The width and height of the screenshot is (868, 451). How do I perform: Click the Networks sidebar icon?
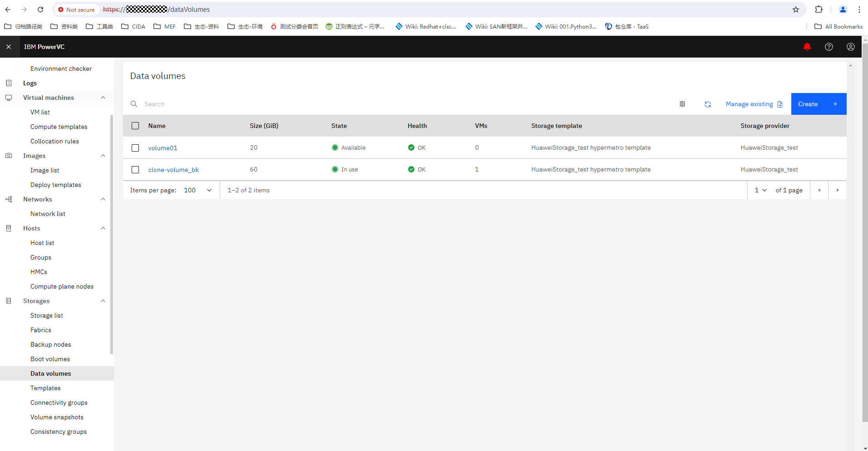[9, 199]
